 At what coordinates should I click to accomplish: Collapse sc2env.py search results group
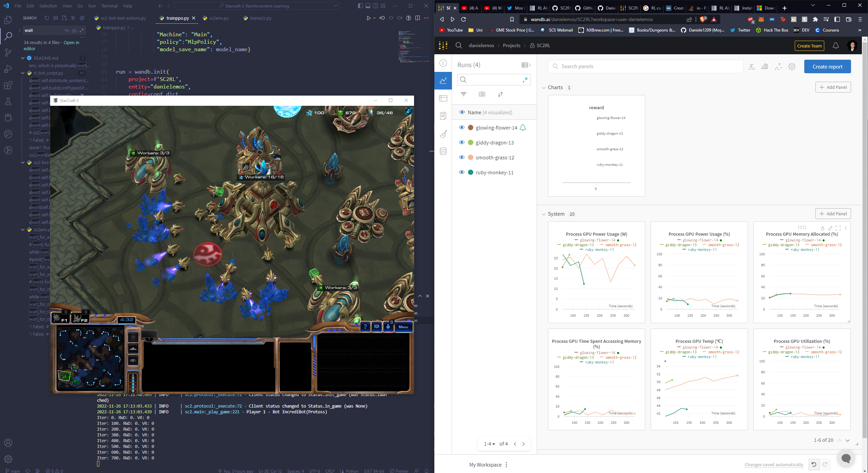pos(23,230)
